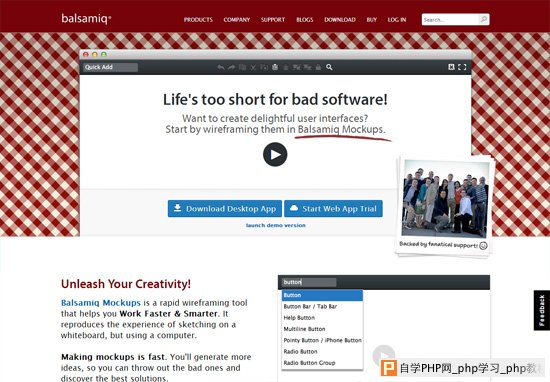Click the full screen icon in the mockup toolbar
This screenshot has width=550, height=382.
(x=462, y=67)
